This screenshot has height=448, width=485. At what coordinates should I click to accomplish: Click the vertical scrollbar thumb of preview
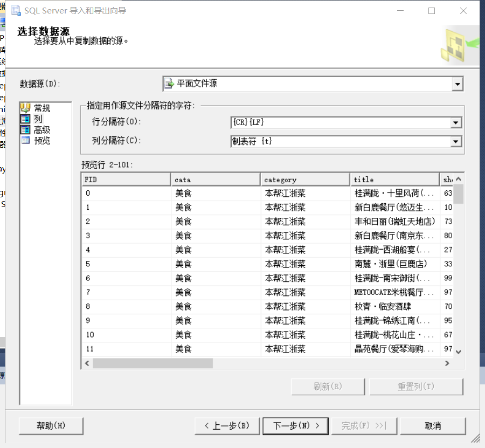click(459, 194)
